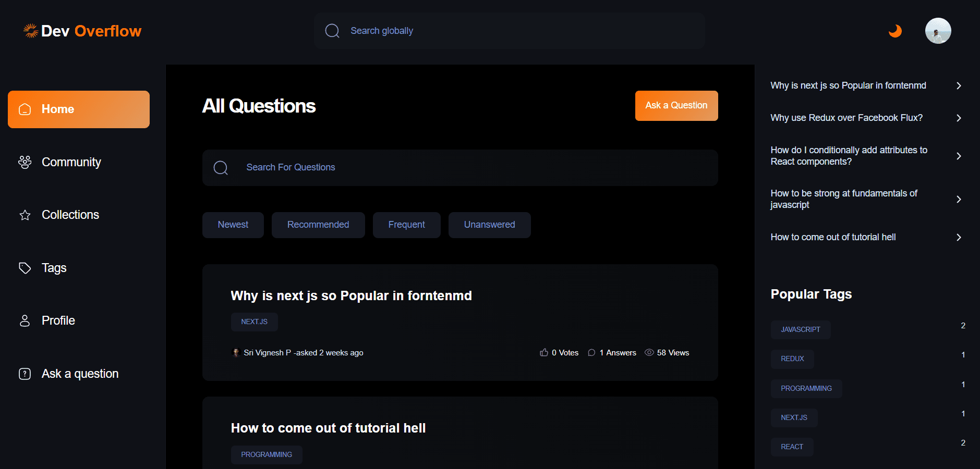Click the Collections star icon
The image size is (980, 469).
(x=25, y=215)
